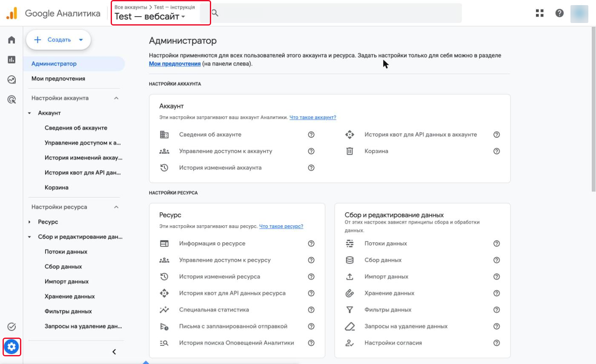The width and height of the screenshot is (596, 364).
Task: Open the Test — вебсайт property selector
Action: pos(150,17)
